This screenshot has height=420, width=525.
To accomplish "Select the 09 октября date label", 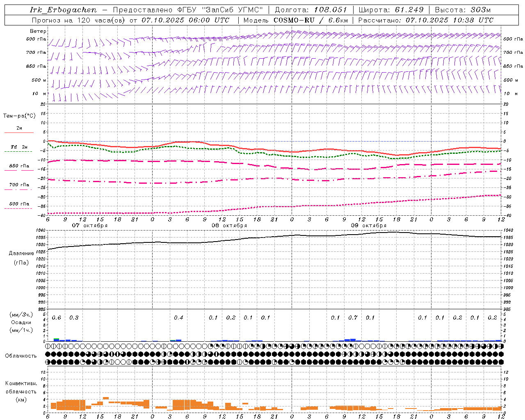I will pos(369,225).
